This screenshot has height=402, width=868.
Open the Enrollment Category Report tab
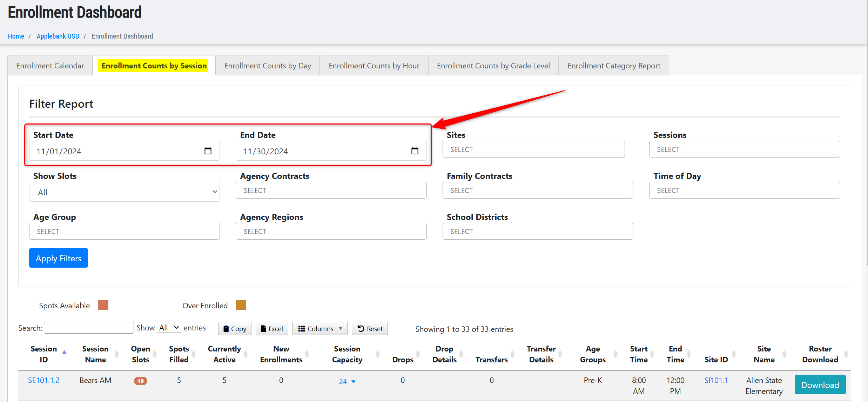click(613, 66)
